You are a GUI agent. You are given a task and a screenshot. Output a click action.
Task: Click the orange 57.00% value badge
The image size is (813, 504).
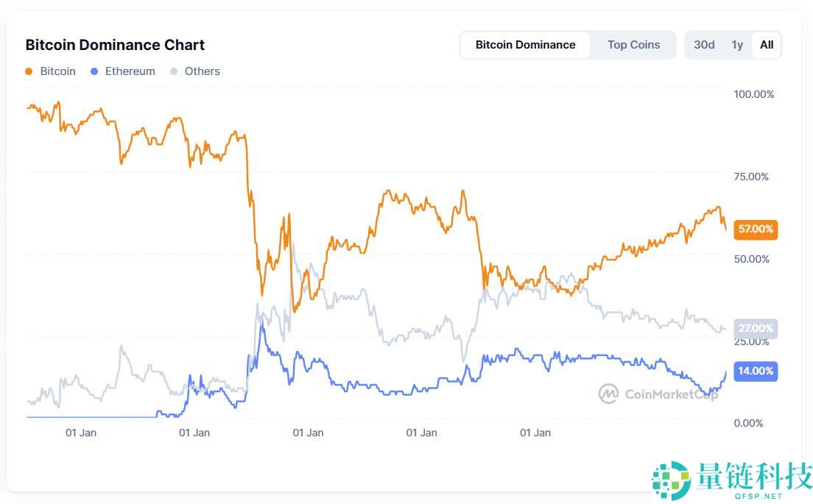756,229
